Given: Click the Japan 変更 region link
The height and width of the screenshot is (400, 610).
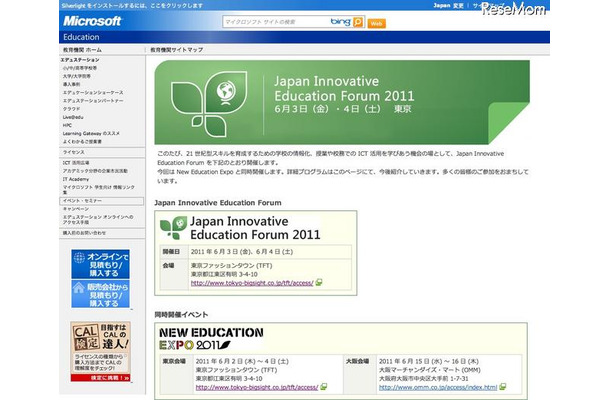Looking at the screenshot, I should point(449,5).
